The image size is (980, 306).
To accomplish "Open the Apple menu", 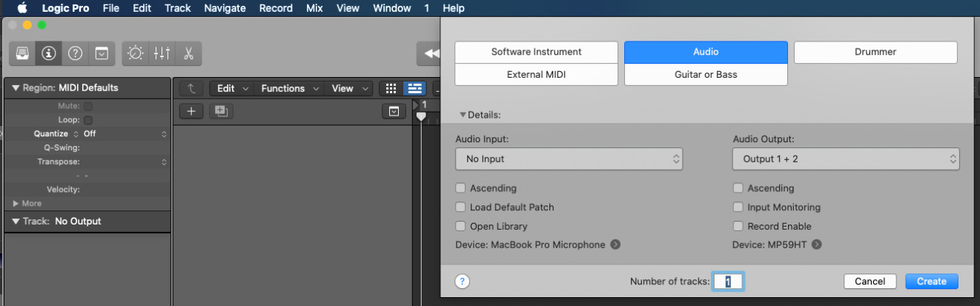I will tap(21, 8).
